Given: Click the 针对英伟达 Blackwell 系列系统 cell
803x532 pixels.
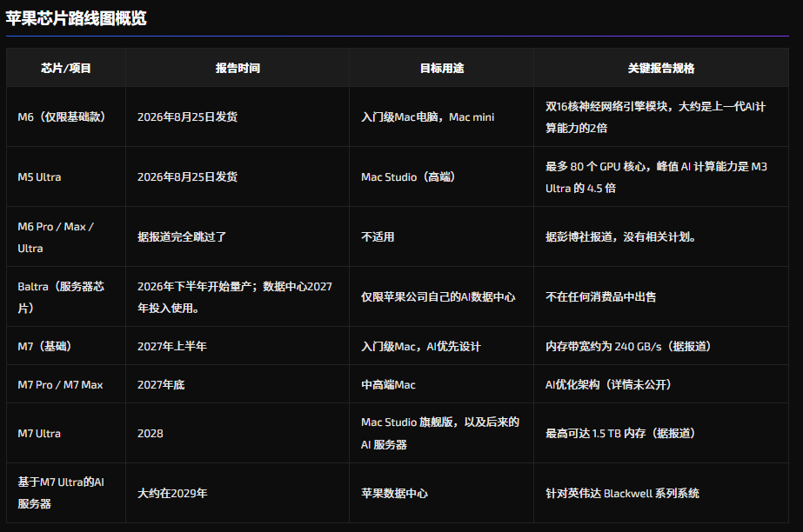Looking at the screenshot, I should pyautogui.click(x=661, y=493).
